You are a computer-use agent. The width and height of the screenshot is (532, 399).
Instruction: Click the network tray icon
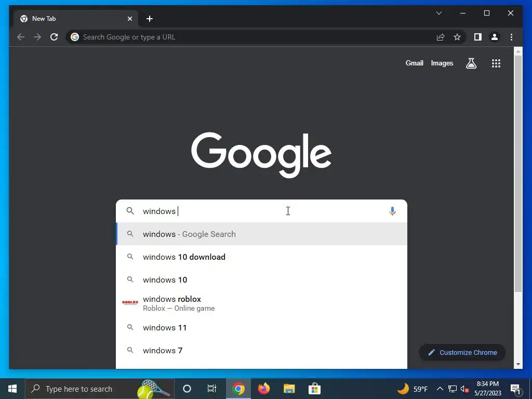[x=453, y=389]
